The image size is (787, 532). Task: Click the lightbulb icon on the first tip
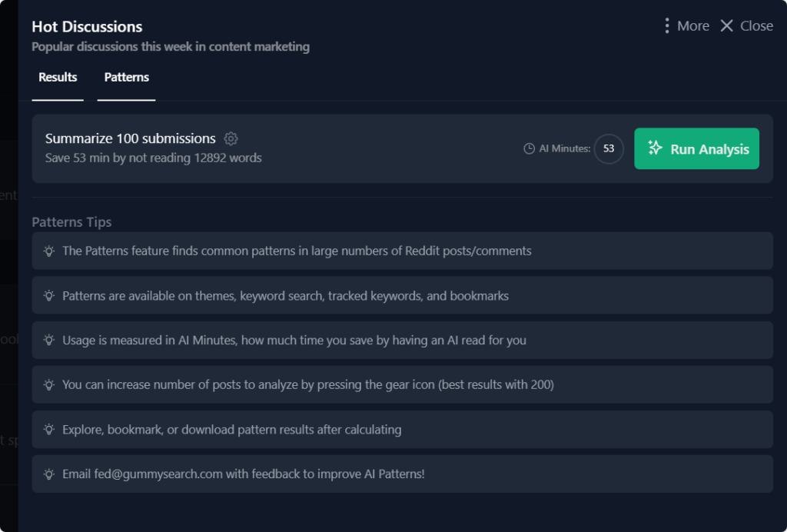click(x=48, y=251)
